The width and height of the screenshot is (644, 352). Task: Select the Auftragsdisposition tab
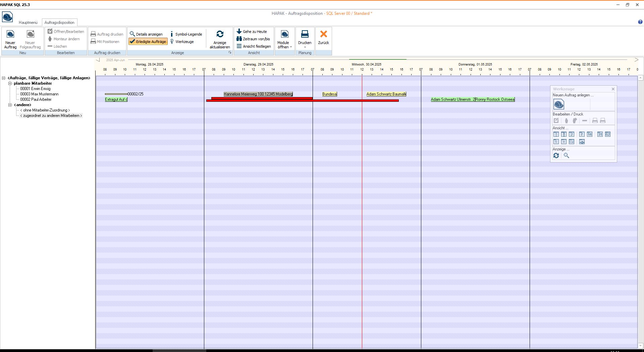[59, 23]
